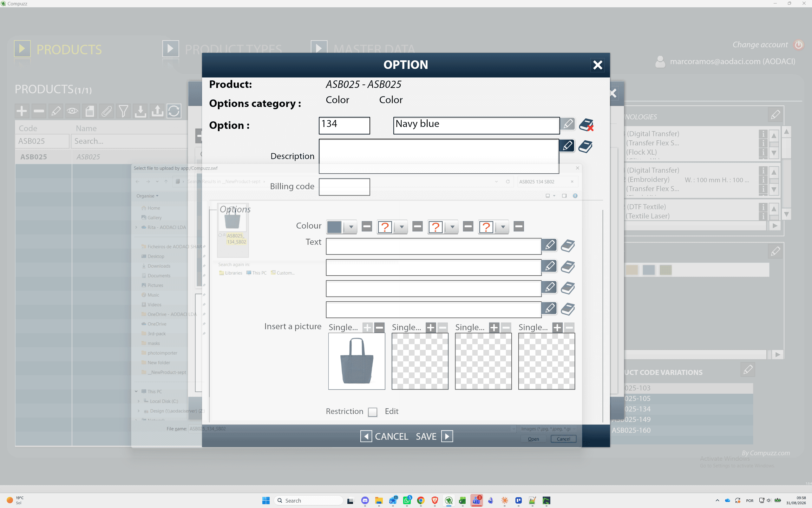The width and height of the screenshot is (812, 508).
Task: Open Google Chrome from the taskbar
Action: [420, 500]
